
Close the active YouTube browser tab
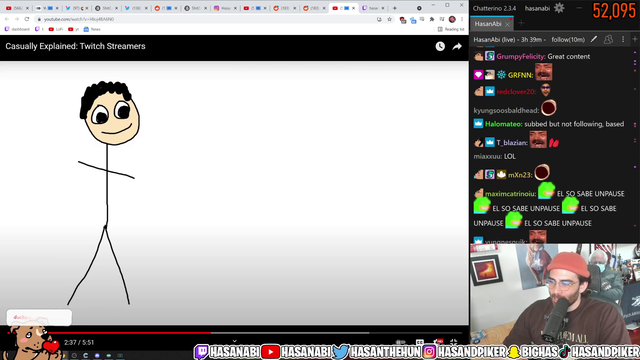point(353,8)
